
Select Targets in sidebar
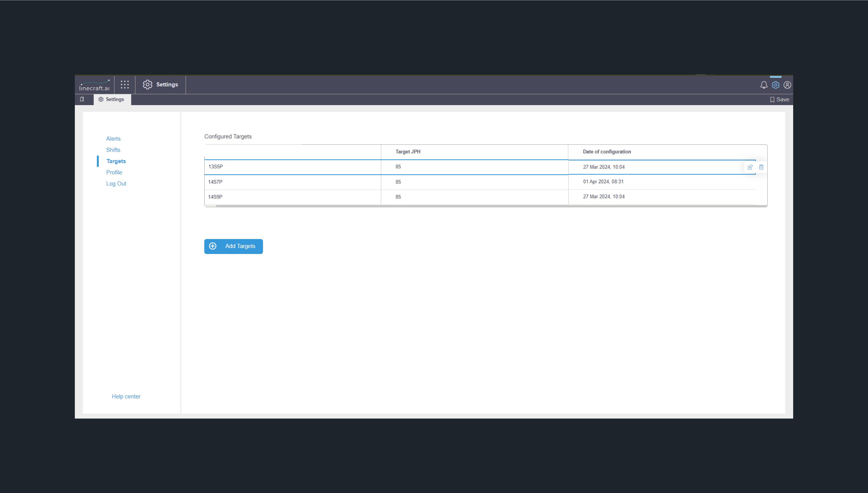coord(116,161)
